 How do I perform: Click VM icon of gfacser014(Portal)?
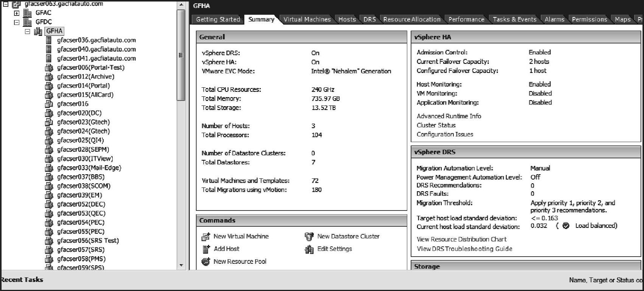coord(49,86)
